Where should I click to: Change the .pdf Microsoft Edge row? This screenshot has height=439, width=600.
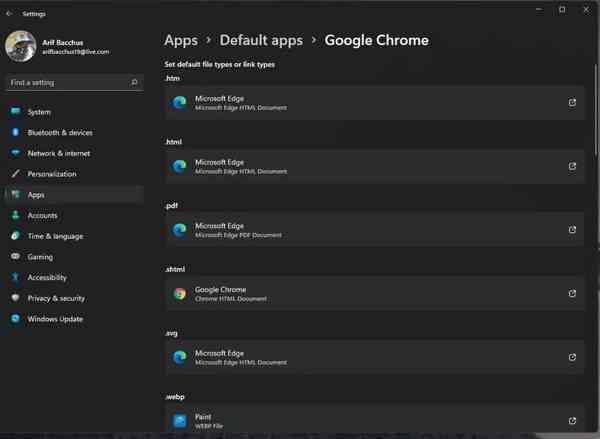point(375,230)
